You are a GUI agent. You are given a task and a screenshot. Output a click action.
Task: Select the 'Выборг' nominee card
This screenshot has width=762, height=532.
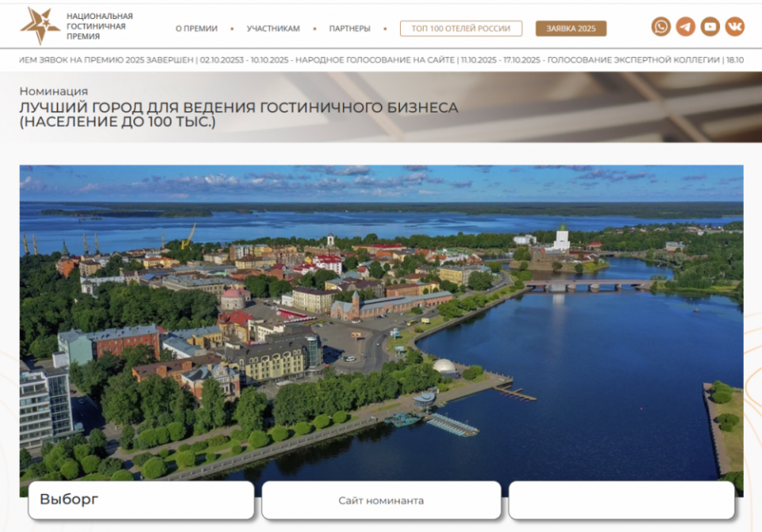pos(141,500)
